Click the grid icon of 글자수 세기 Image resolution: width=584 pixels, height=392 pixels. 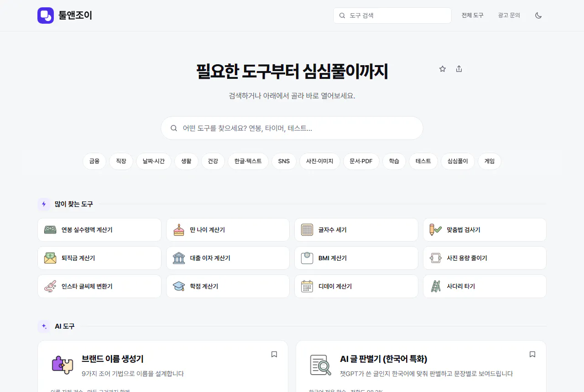(307, 230)
